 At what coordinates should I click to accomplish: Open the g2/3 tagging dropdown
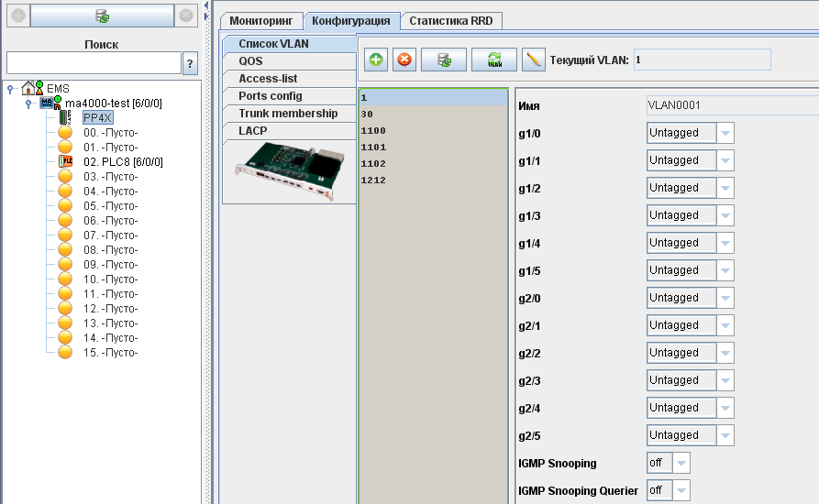725,380
